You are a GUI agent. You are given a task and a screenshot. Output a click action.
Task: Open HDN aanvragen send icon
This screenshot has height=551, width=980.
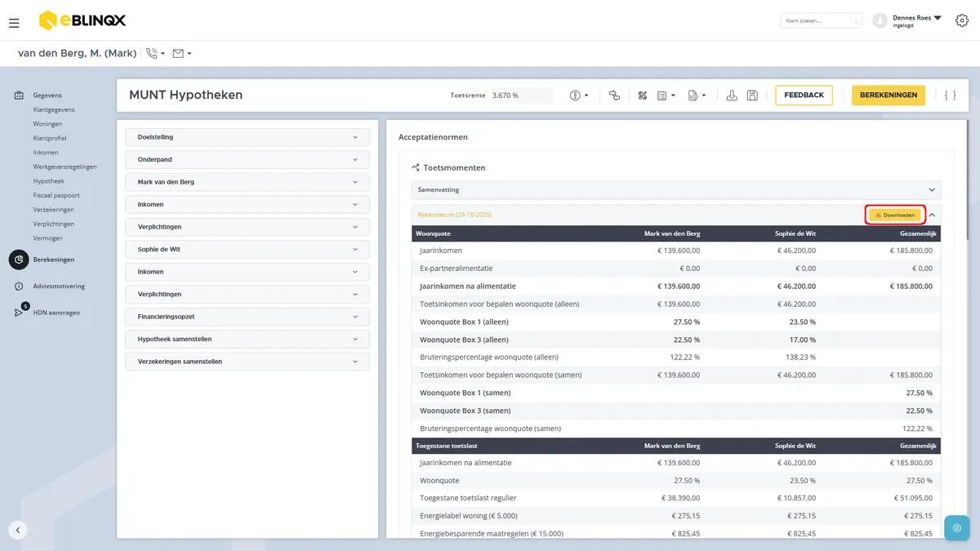[x=19, y=312]
